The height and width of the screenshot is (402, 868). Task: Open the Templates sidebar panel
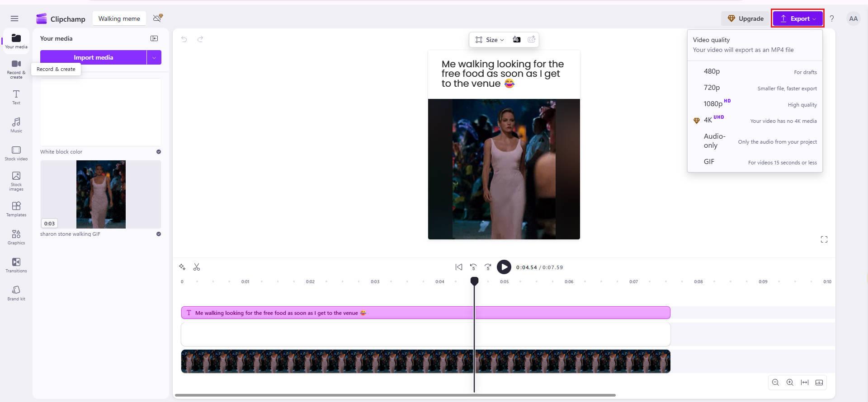click(x=16, y=209)
